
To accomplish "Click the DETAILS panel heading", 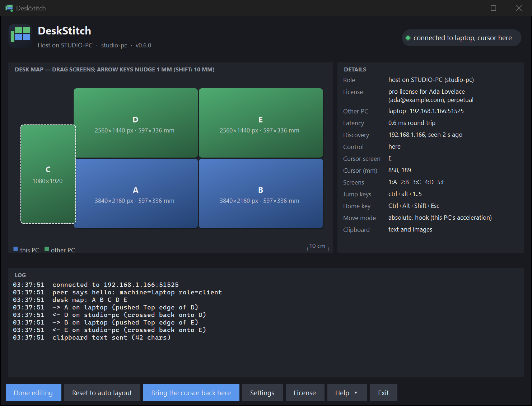I will coord(355,69).
